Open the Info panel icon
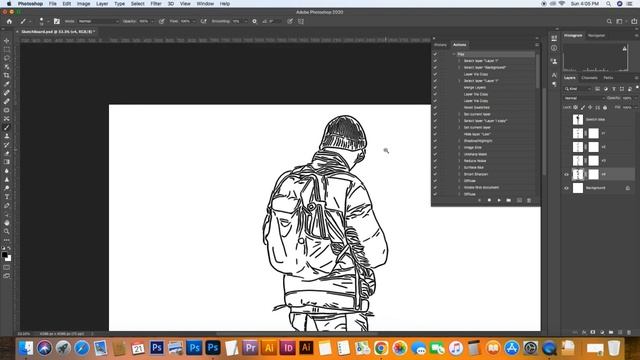Screen dimensions: 640x360 click(x=554, y=48)
